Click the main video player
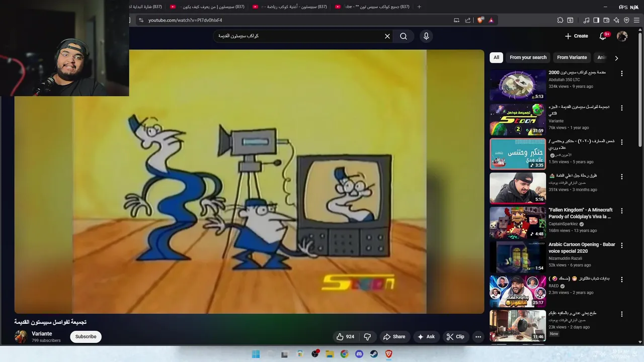Viewport: 644px width, 362px height. tap(249, 182)
